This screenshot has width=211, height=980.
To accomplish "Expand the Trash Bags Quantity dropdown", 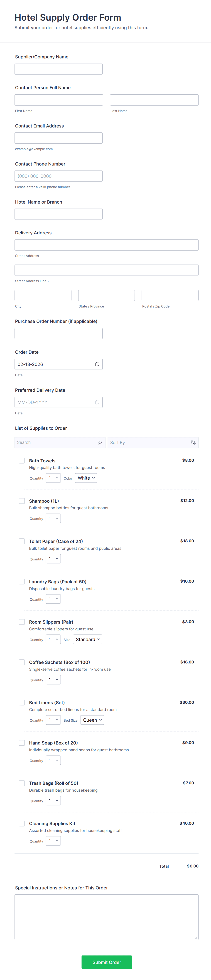I will [x=53, y=801].
